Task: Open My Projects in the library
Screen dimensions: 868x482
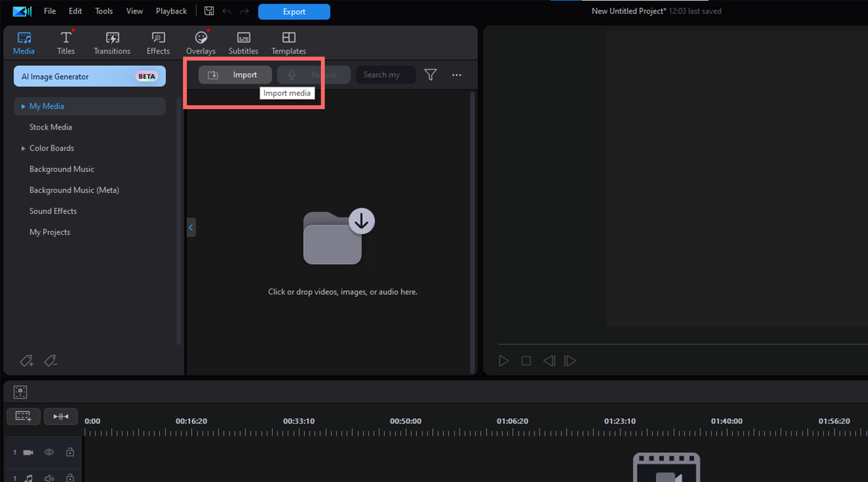Action: coord(50,232)
